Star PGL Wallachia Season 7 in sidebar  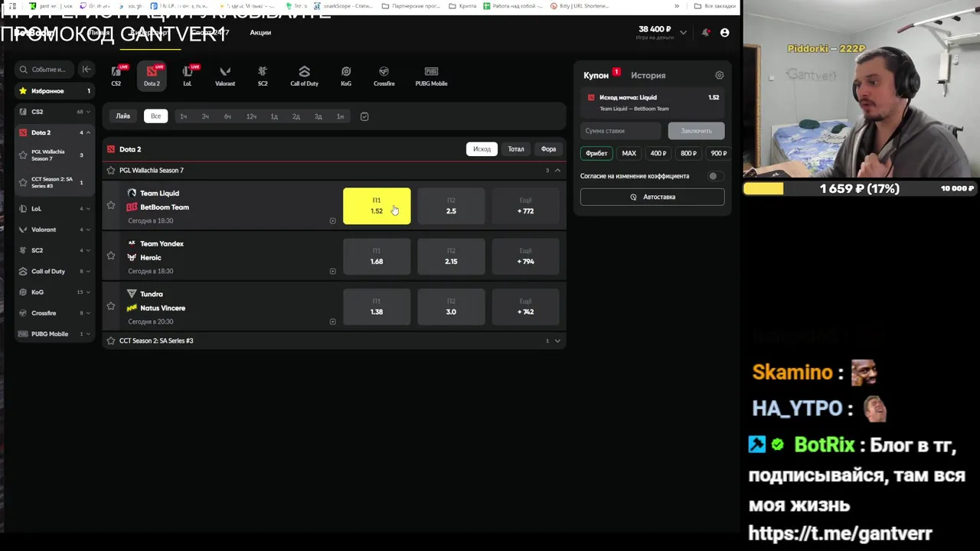tap(23, 155)
